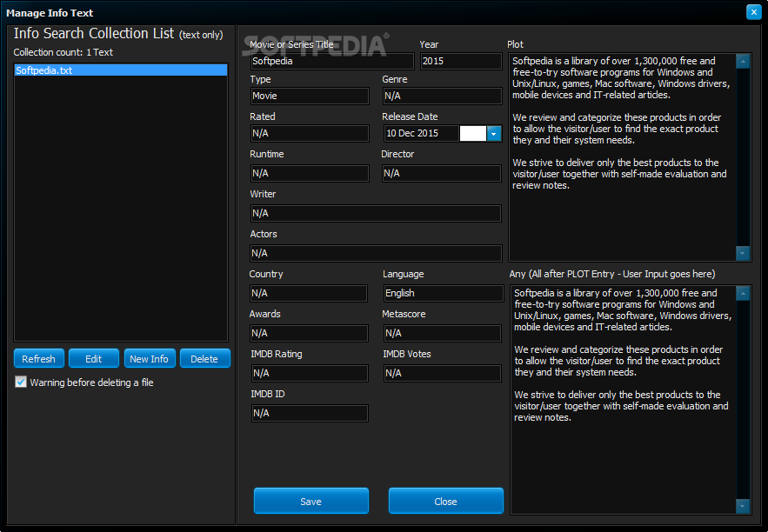Click the Director input field

point(442,173)
